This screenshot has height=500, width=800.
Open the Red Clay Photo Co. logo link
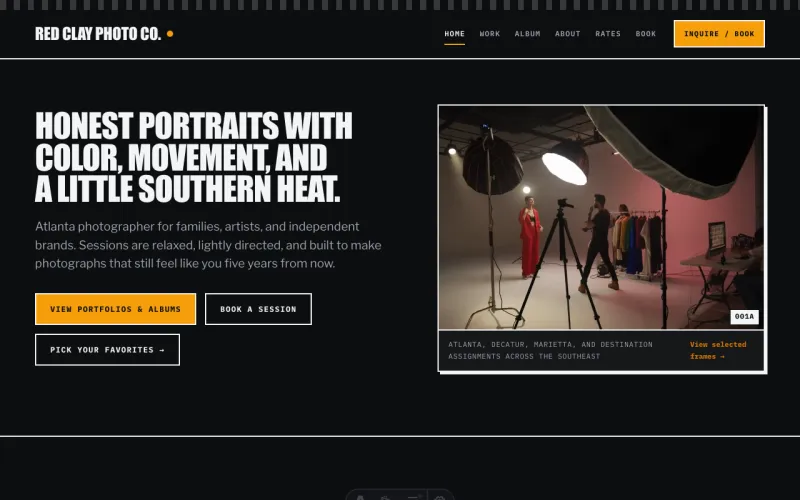point(98,34)
